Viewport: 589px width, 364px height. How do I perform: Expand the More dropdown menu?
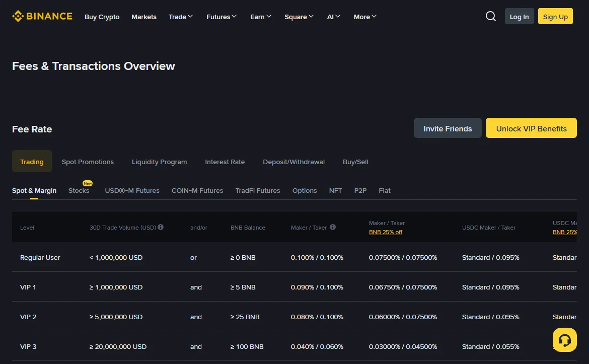(365, 17)
